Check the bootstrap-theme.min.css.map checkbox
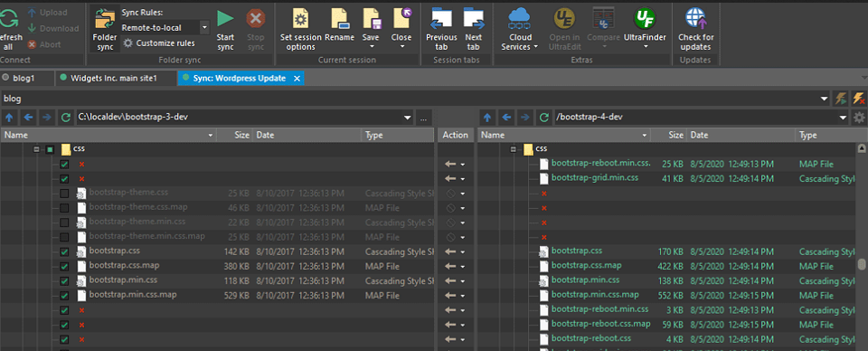The image size is (868, 351). click(64, 238)
